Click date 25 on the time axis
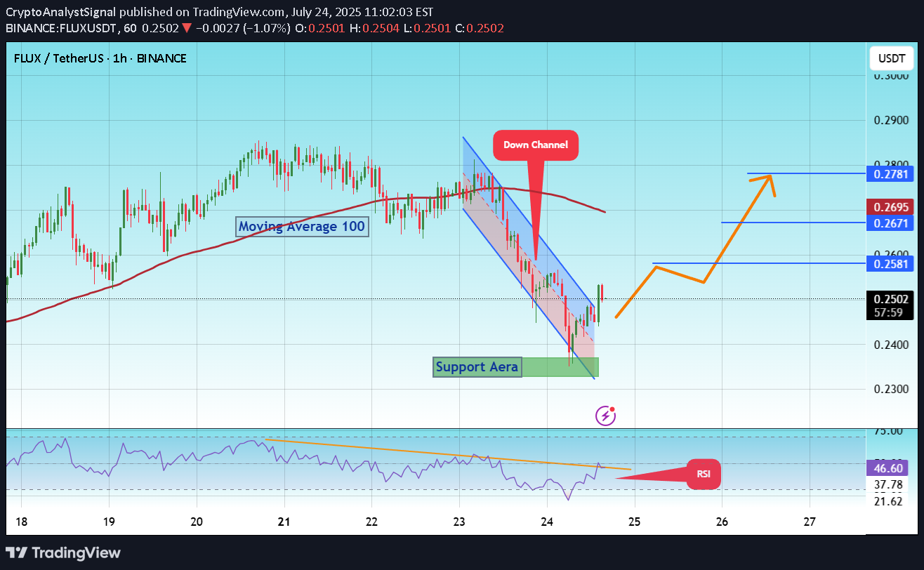 coord(635,522)
